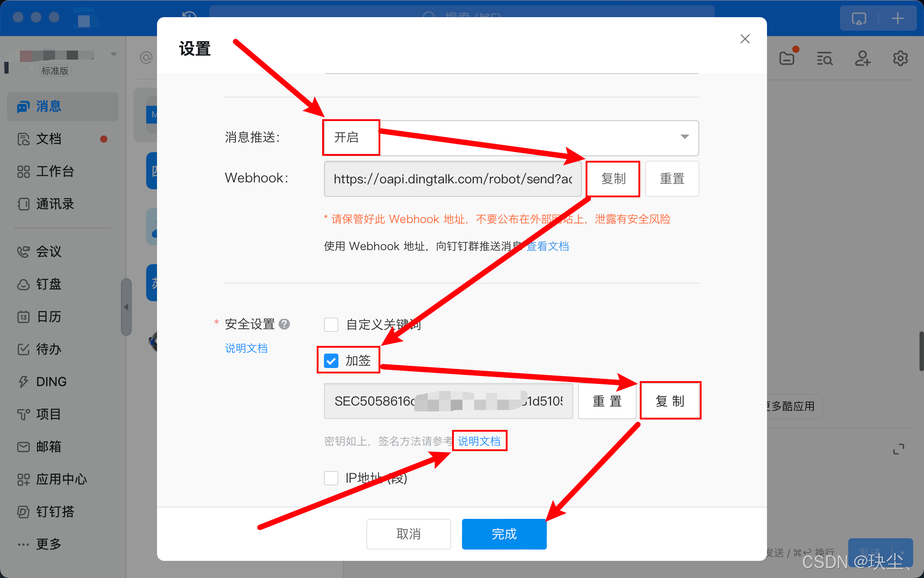Uncheck the 加签 checkbox
Image resolution: width=924 pixels, height=578 pixels.
click(x=331, y=360)
